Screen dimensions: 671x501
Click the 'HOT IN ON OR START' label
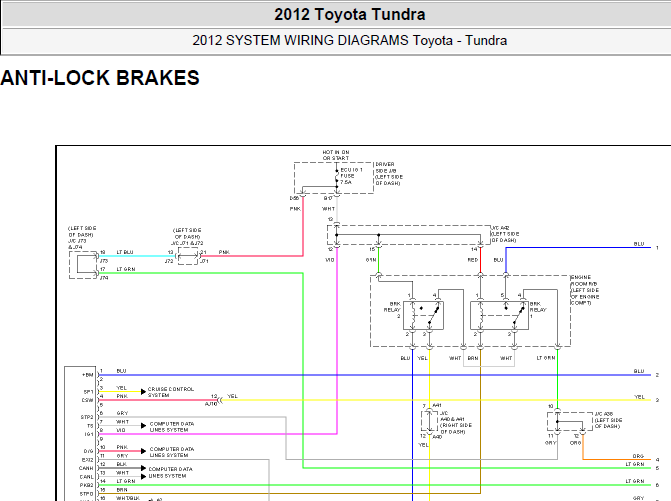pos(336,155)
